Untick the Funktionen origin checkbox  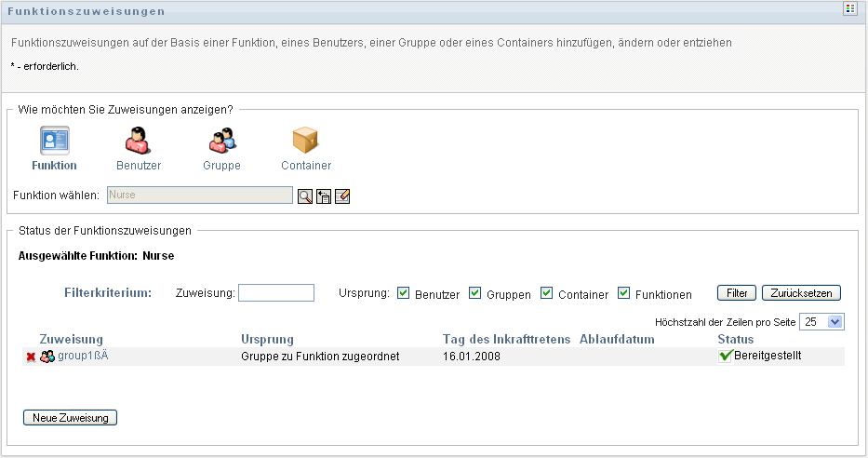(x=624, y=293)
